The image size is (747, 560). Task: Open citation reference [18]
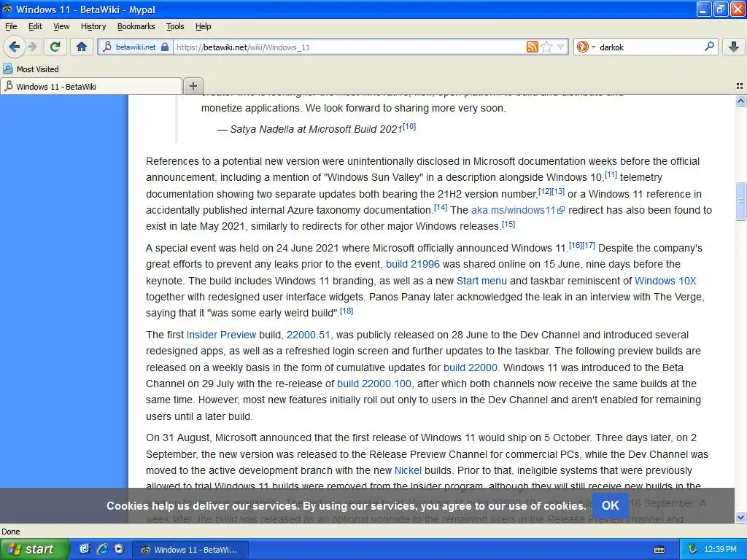point(347,311)
